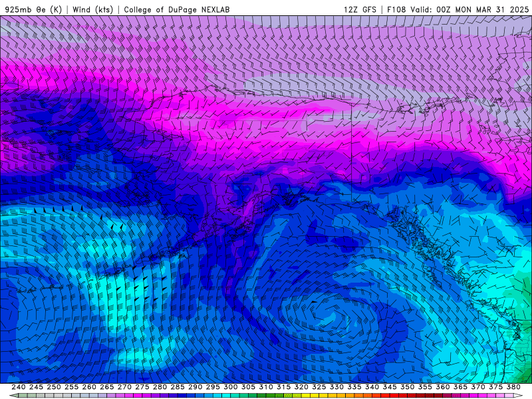Click the 375 value on the color scale
The width and height of the screenshot is (532, 399).
coord(495,387)
